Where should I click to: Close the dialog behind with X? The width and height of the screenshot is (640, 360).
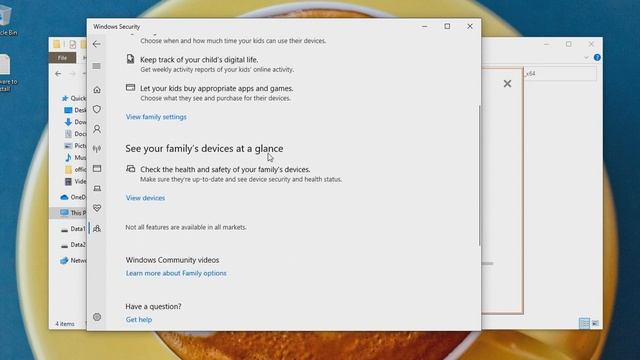click(507, 84)
